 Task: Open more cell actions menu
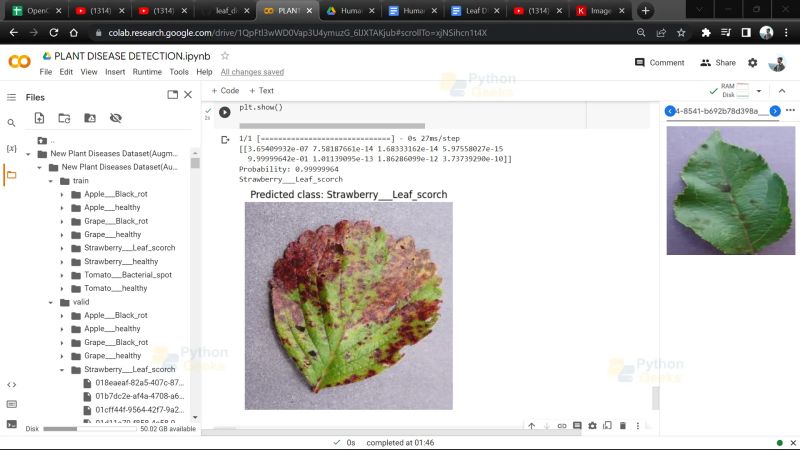tap(638, 426)
